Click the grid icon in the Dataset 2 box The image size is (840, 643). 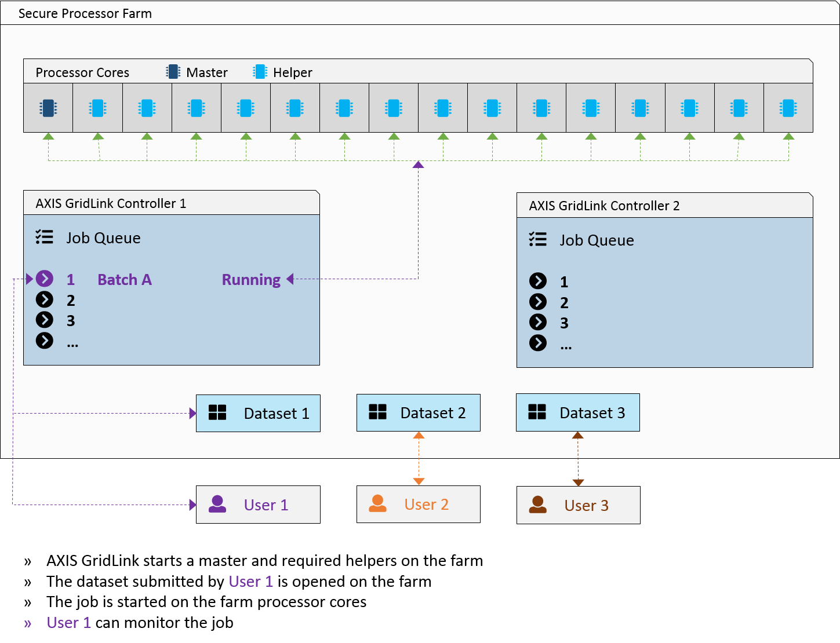tap(377, 412)
